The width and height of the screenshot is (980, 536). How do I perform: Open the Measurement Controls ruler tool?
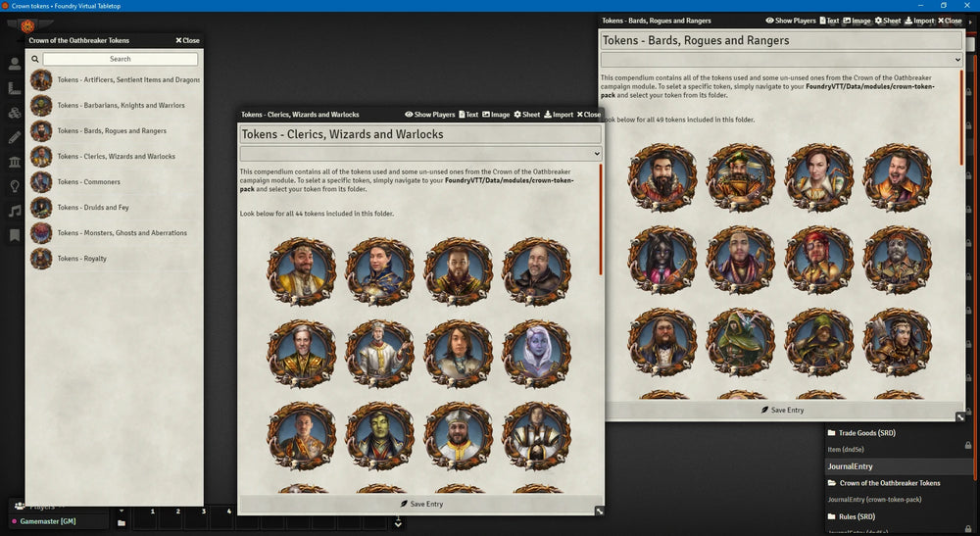click(15, 88)
